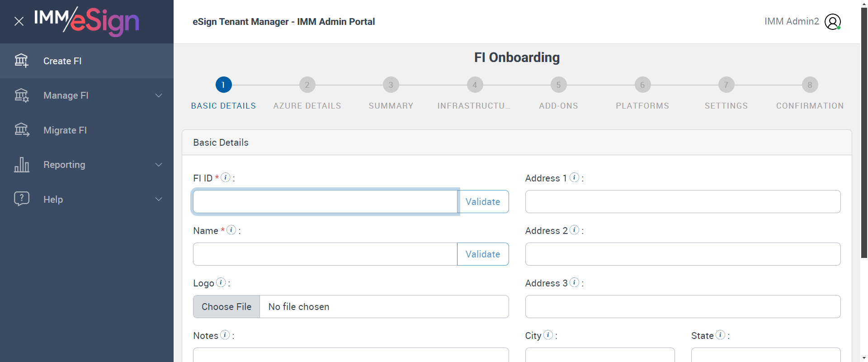Viewport: 868px width, 362px height.
Task: Expand the Reporting submenu chevron
Action: [159, 165]
